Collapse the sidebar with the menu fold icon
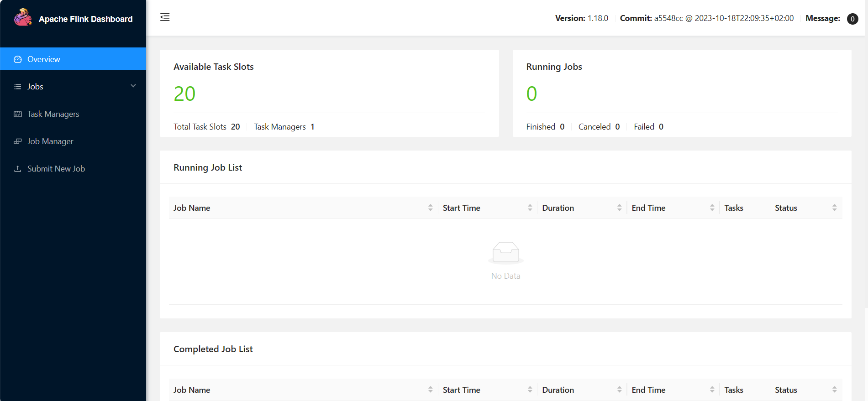The width and height of the screenshot is (868, 401). point(165,17)
